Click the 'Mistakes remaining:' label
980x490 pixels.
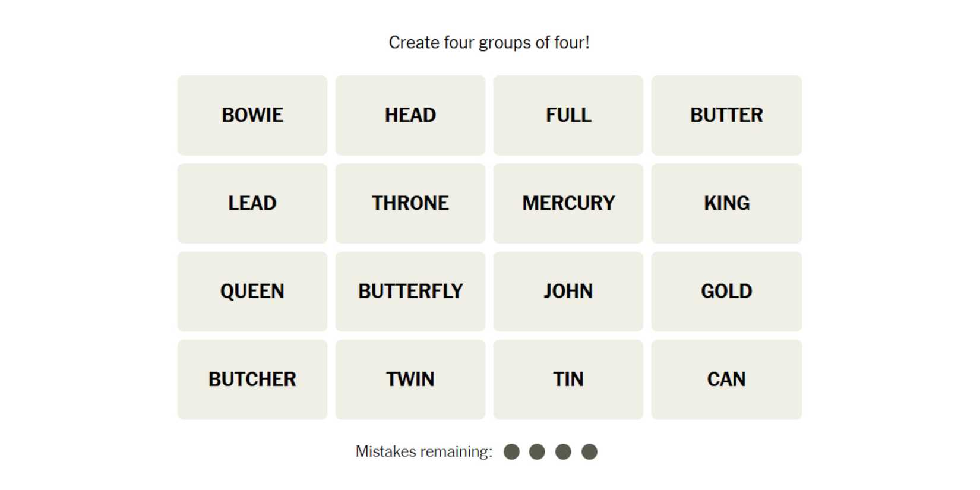pyautogui.click(x=424, y=452)
